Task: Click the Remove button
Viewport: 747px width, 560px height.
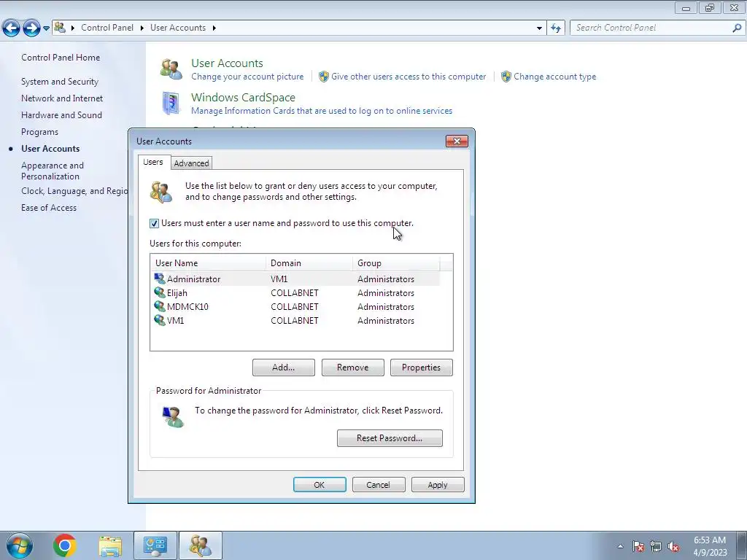Action: click(352, 367)
